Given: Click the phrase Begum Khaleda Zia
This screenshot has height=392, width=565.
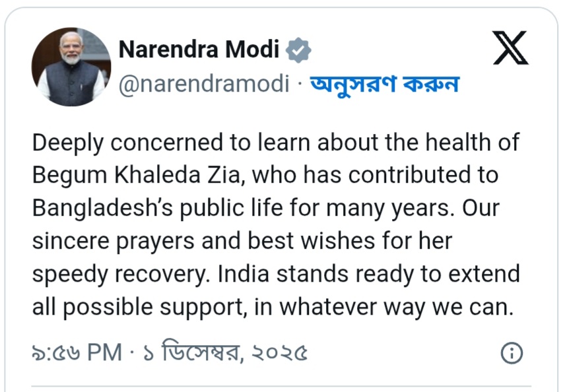Looking at the screenshot, I should pyautogui.click(x=136, y=176).
